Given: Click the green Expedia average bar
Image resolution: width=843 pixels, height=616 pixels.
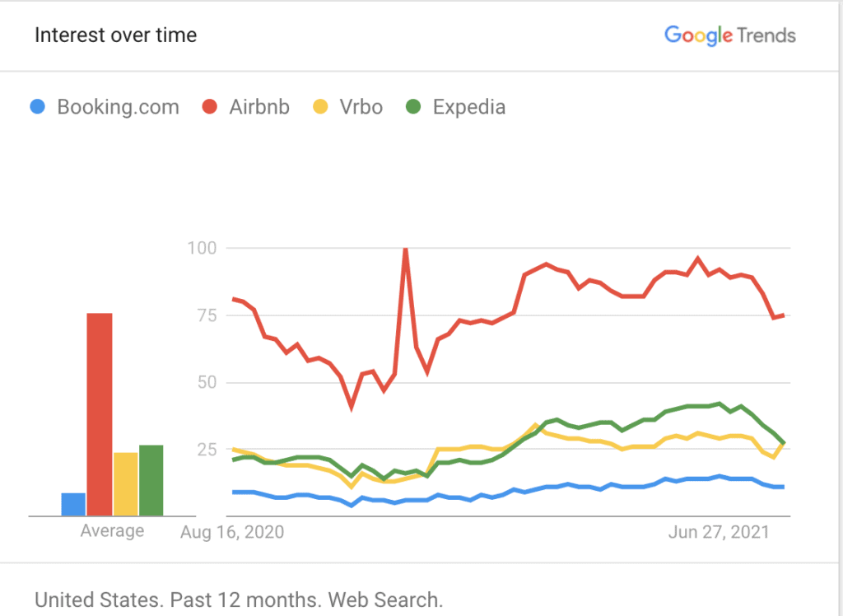Looking at the screenshot, I should (151, 480).
